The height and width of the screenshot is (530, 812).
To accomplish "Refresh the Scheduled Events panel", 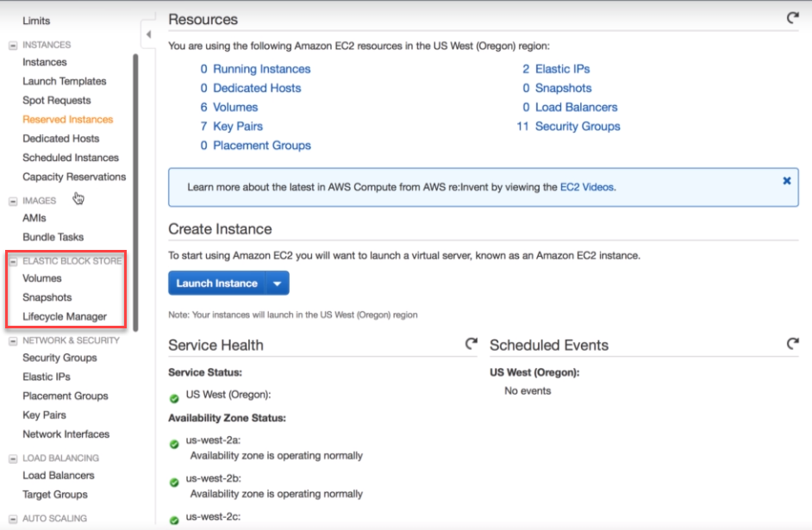I will [x=792, y=343].
